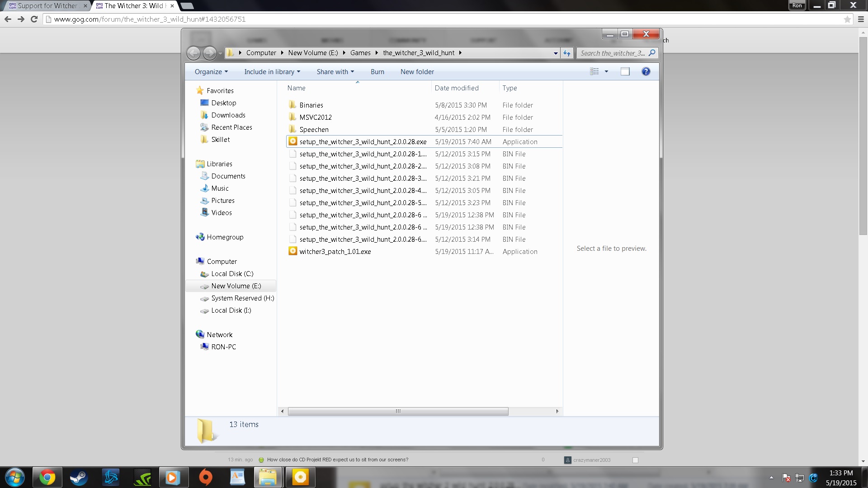The height and width of the screenshot is (488, 868).
Task: Open Steam from the taskbar
Action: point(79,477)
